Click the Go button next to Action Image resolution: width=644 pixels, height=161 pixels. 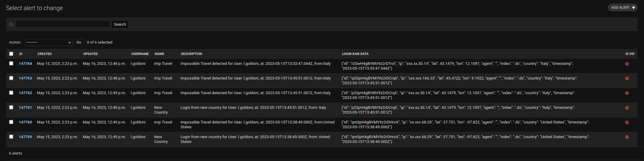click(x=79, y=42)
